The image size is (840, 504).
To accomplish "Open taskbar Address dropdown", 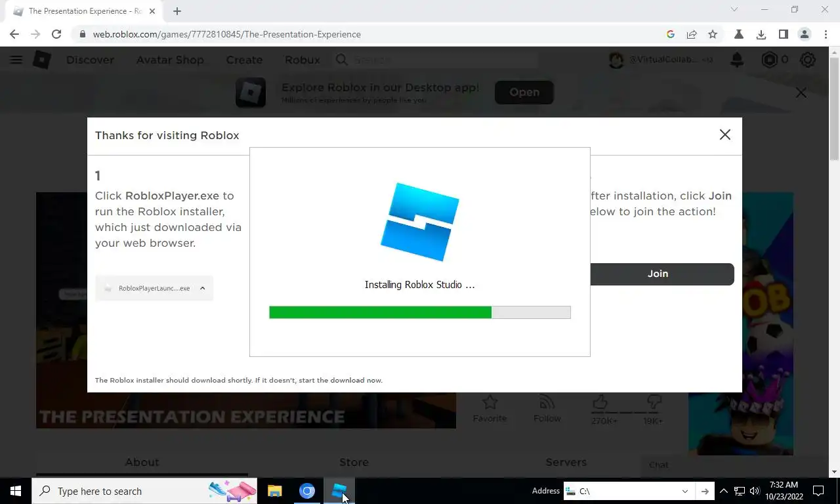I will (x=684, y=491).
